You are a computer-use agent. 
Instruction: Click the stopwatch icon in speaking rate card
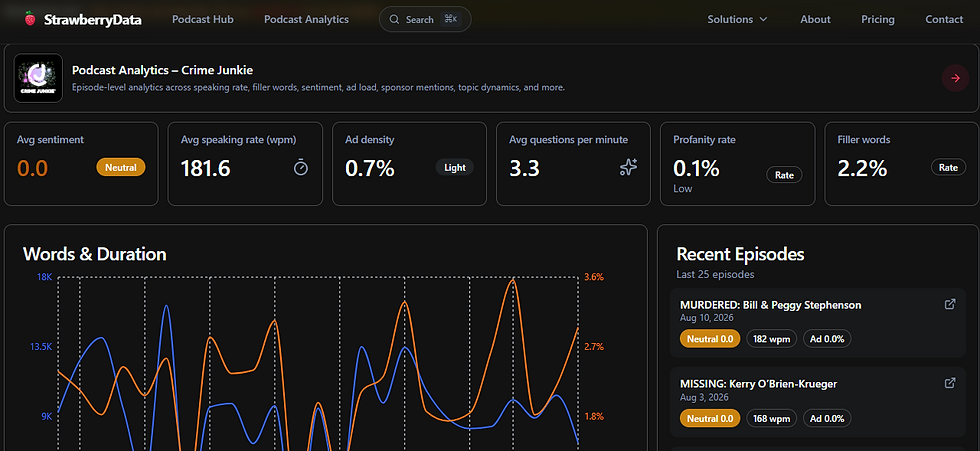(x=301, y=167)
